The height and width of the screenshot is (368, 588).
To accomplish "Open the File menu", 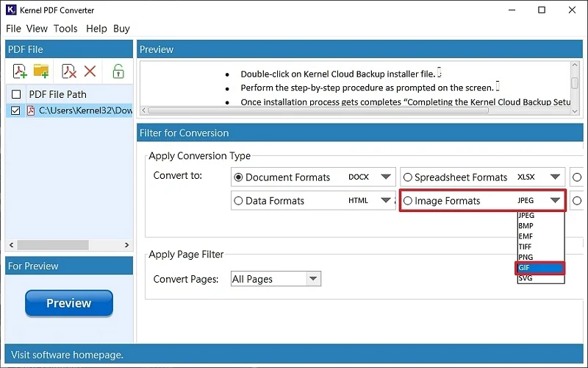I will [x=13, y=29].
